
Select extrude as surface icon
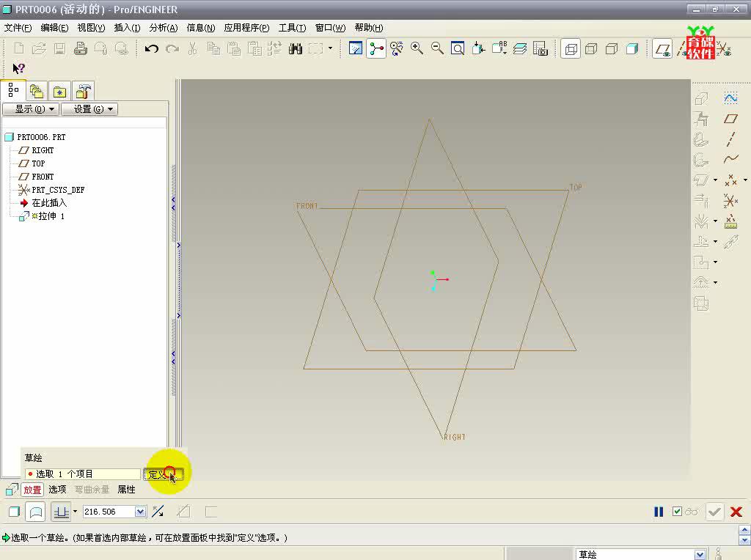coord(36,512)
